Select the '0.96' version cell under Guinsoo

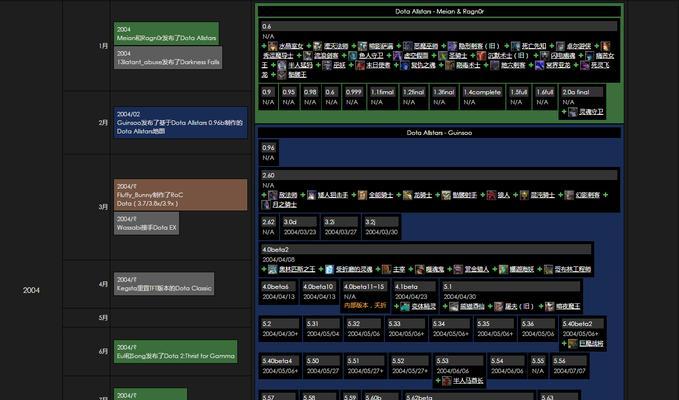pyautogui.click(x=268, y=153)
